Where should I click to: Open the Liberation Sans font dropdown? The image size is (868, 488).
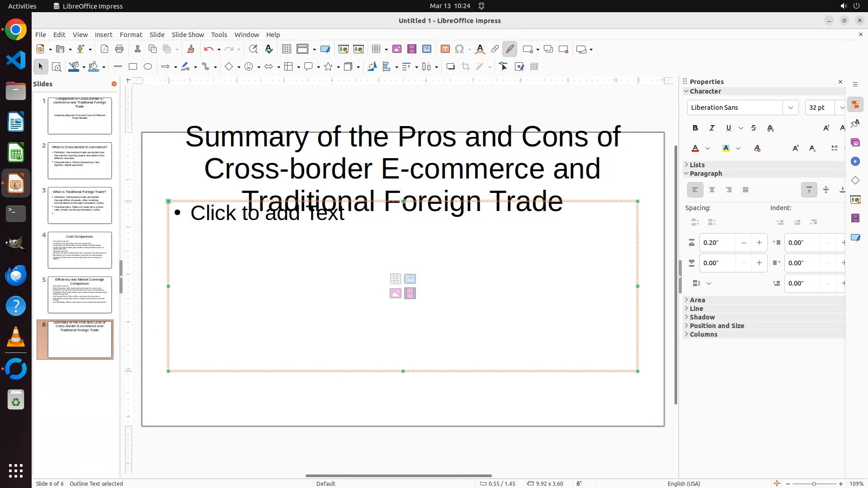point(791,108)
